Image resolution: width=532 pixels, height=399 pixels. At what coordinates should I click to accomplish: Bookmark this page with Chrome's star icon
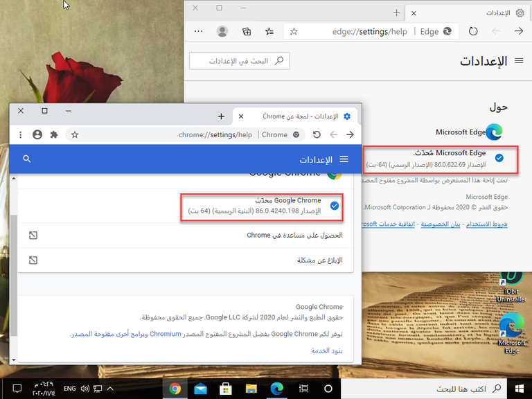coord(75,134)
